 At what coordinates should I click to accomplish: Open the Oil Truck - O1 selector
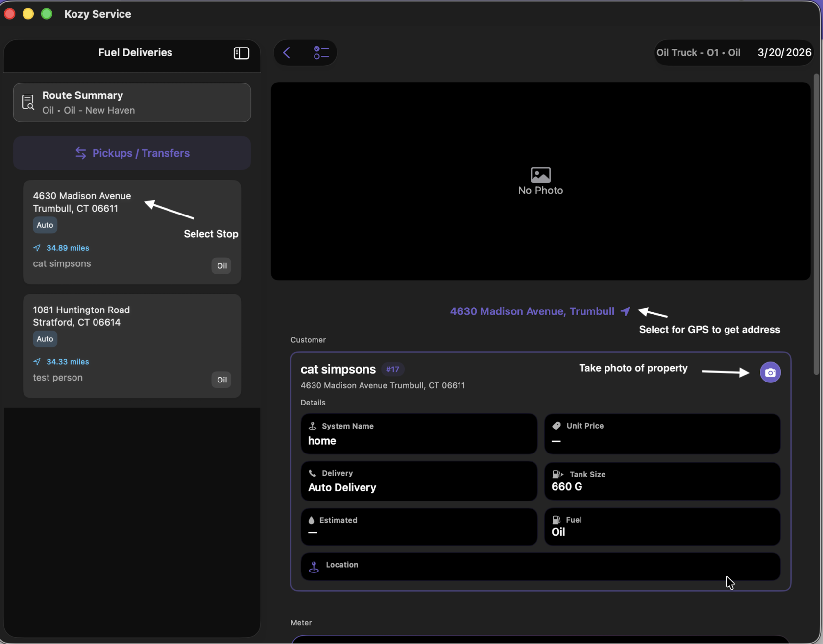click(698, 53)
